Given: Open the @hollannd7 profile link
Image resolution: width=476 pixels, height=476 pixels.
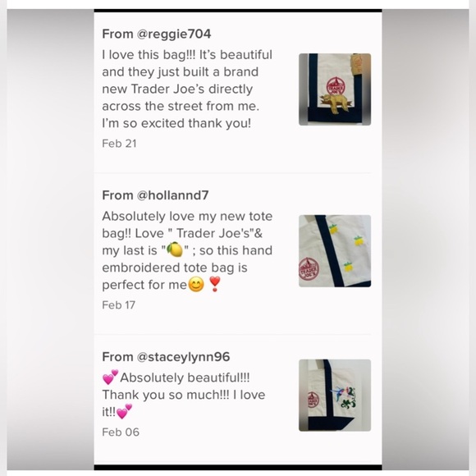Looking at the screenshot, I should [x=172, y=195].
